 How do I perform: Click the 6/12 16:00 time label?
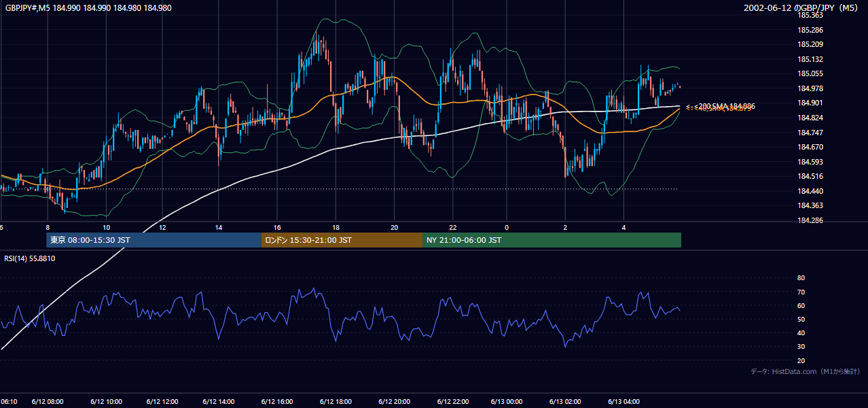click(x=278, y=401)
